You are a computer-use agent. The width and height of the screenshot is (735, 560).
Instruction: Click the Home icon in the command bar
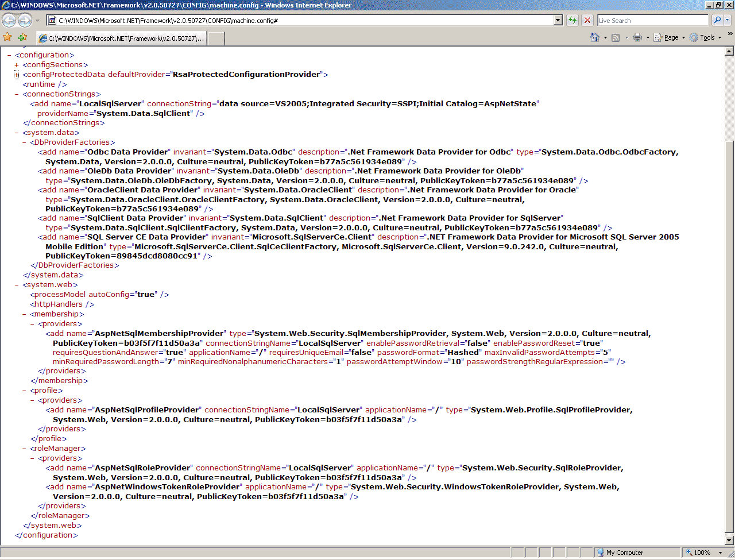(x=595, y=37)
